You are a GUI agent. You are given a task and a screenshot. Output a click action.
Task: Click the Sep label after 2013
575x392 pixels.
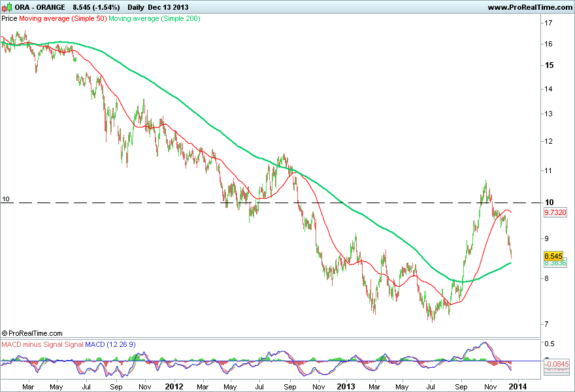point(461,387)
